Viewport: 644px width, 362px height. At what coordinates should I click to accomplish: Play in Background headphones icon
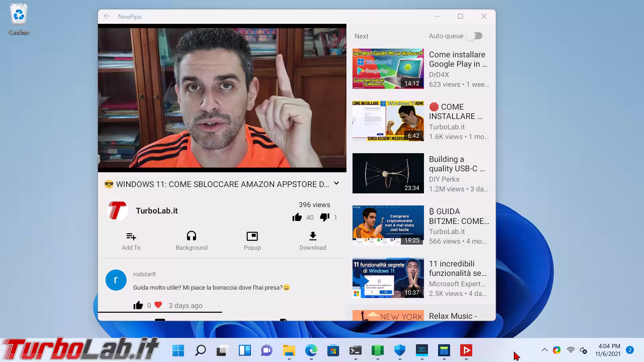click(x=192, y=236)
